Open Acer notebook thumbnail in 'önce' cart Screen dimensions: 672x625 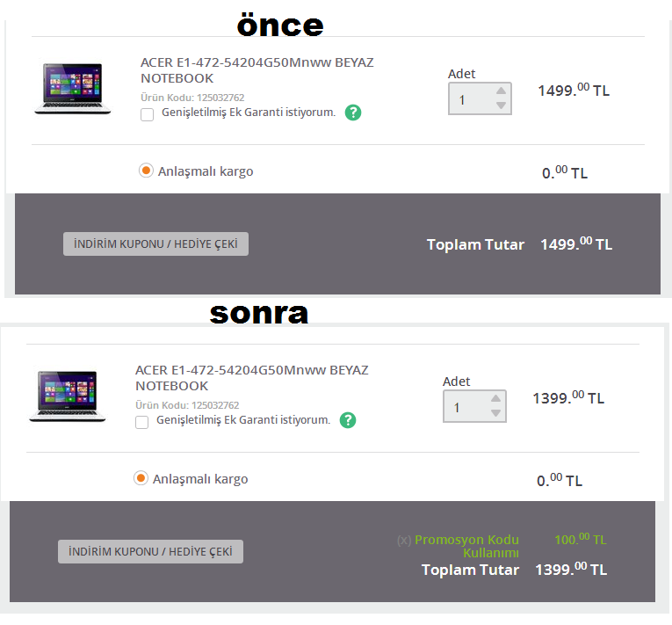73,88
